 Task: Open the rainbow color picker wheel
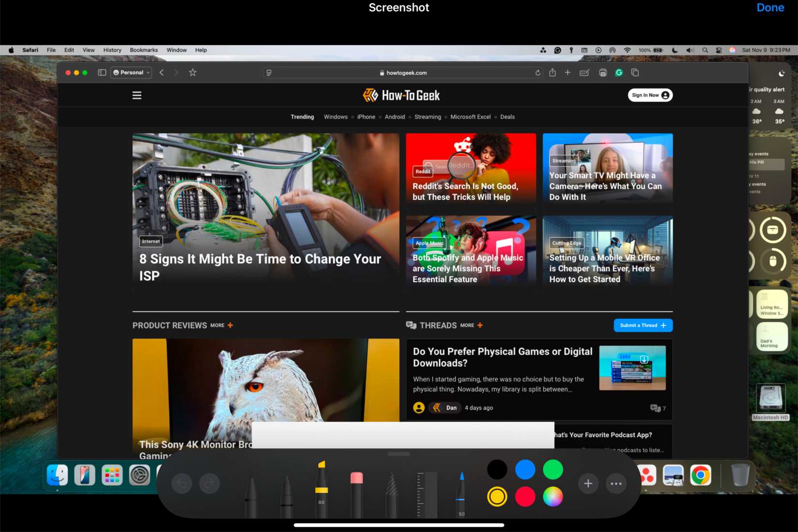(553, 497)
